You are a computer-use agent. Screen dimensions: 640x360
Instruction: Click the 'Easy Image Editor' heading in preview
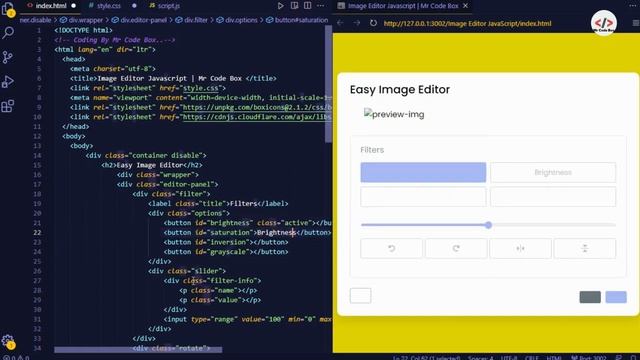click(400, 89)
